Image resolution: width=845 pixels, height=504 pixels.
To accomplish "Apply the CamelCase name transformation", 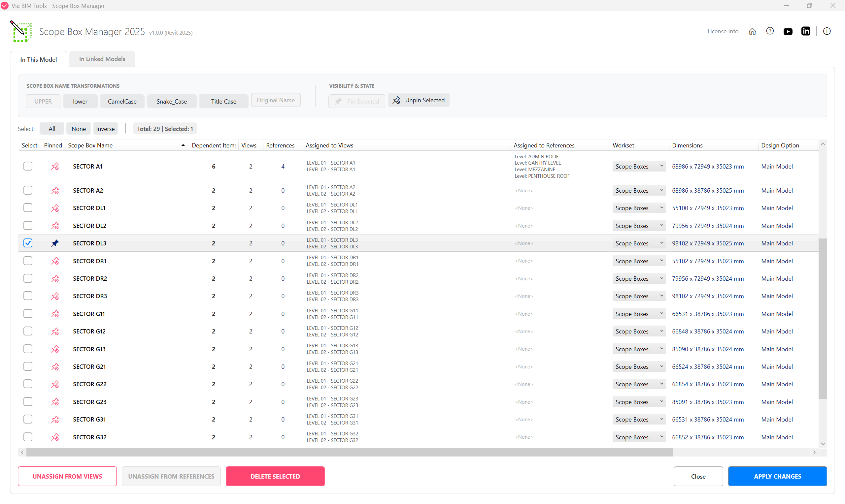I will pyautogui.click(x=122, y=101).
